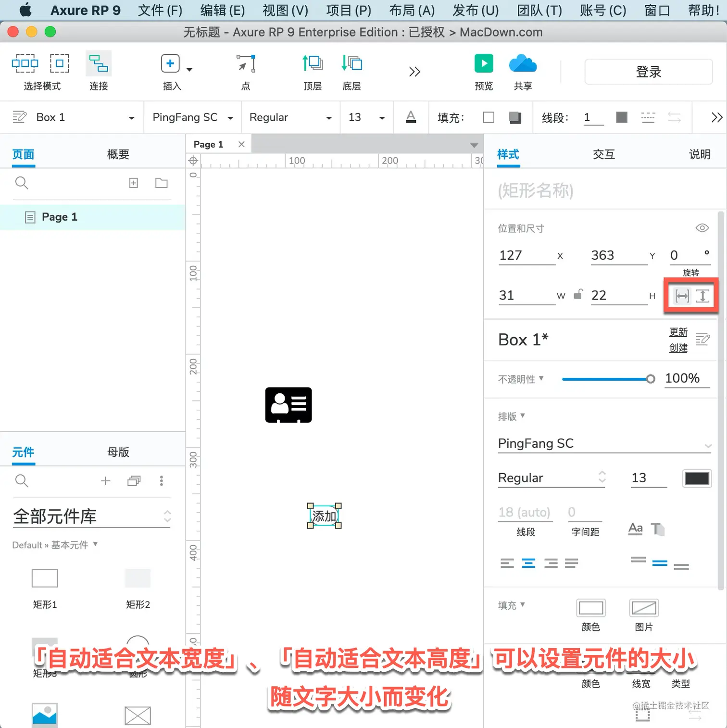Click the green Preview (预览) play icon
Screen dimensions: 727x728
pyautogui.click(x=484, y=63)
